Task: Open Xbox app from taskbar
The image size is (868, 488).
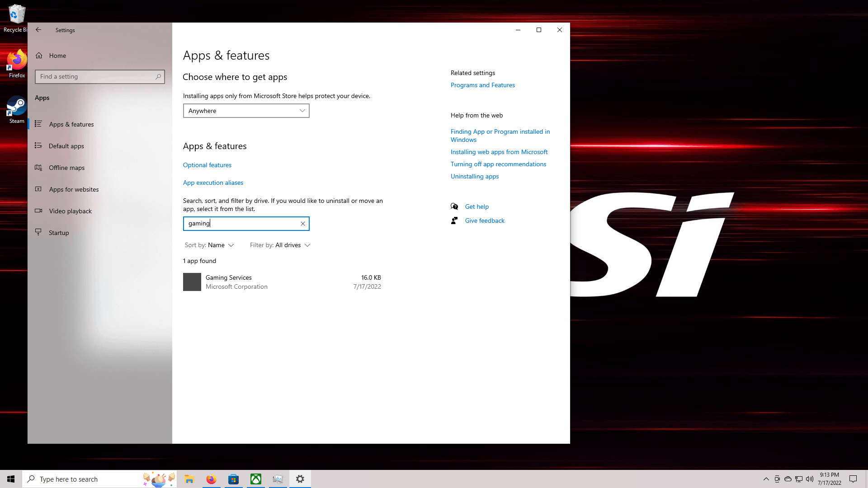Action: tap(256, 479)
